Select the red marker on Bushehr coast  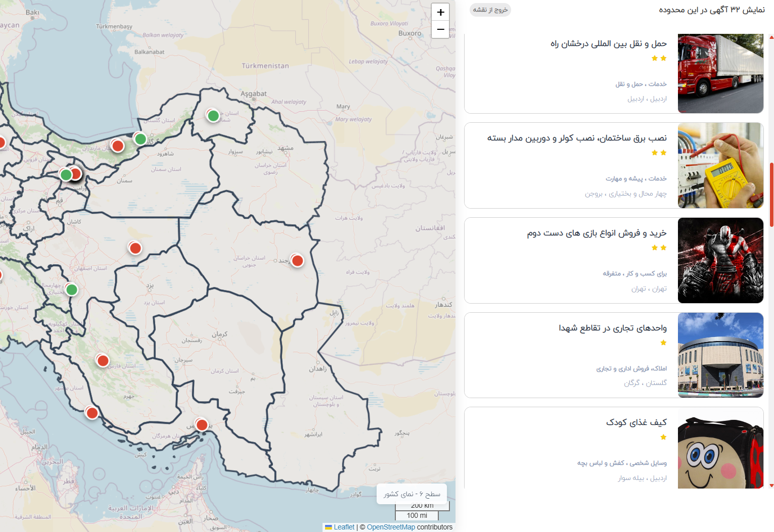pyautogui.click(x=92, y=413)
